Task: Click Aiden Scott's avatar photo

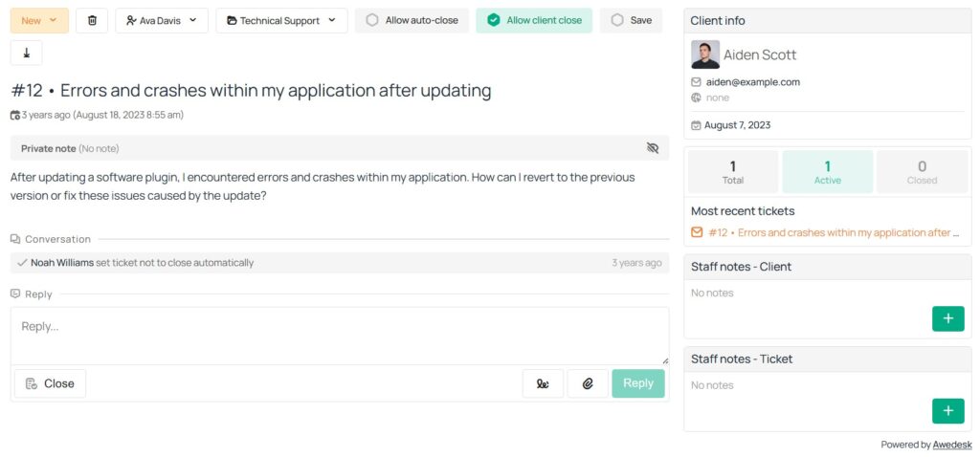Action: tap(705, 54)
